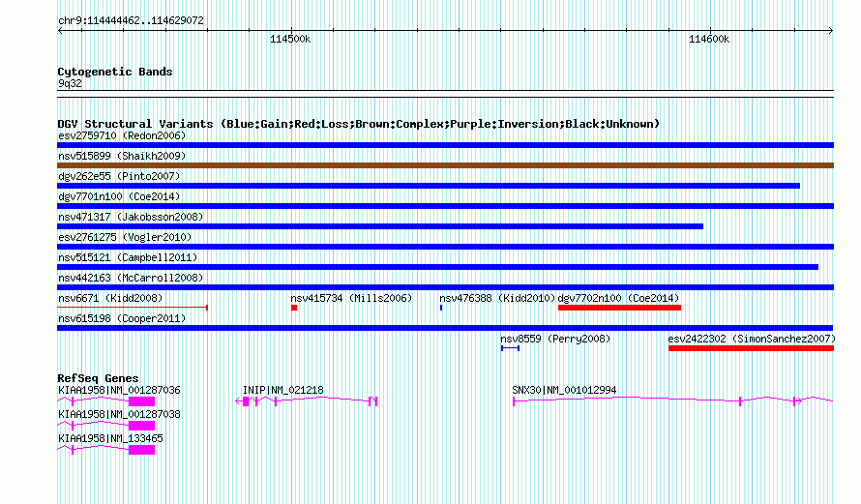
Task: Click the magenta exon block of KIAA1958 NM_001287038
Action: click(141, 426)
